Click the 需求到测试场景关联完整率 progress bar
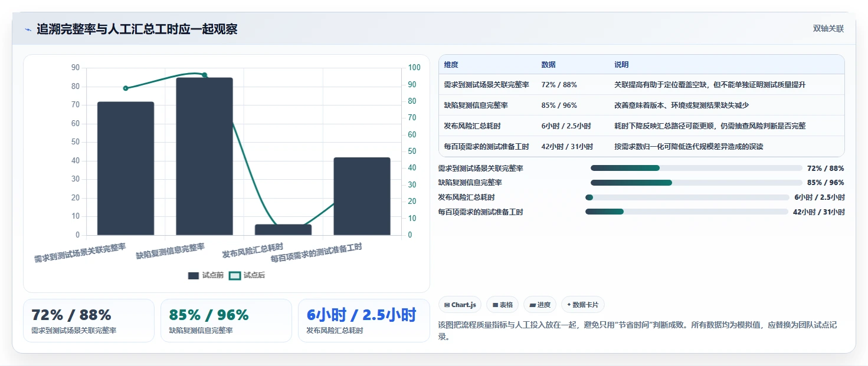Image resolution: width=868 pixels, height=366 pixels. (696, 168)
